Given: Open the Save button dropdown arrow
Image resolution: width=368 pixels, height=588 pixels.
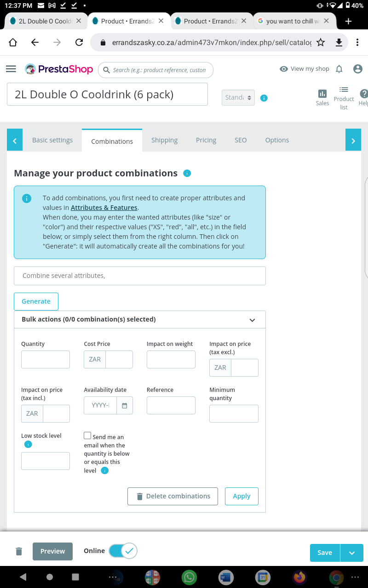Looking at the screenshot, I should pyautogui.click(x=352, y=553).
